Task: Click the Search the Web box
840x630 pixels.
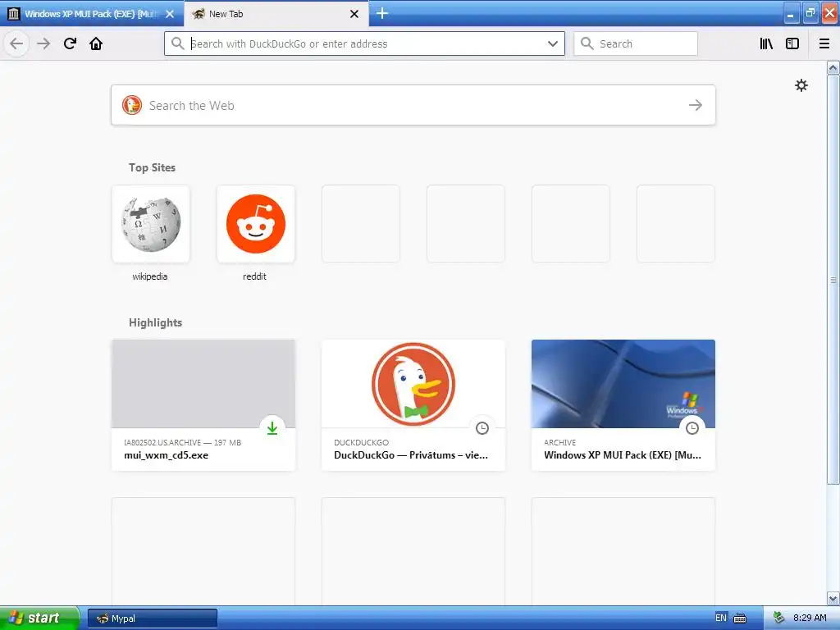Action: [413, 105]
